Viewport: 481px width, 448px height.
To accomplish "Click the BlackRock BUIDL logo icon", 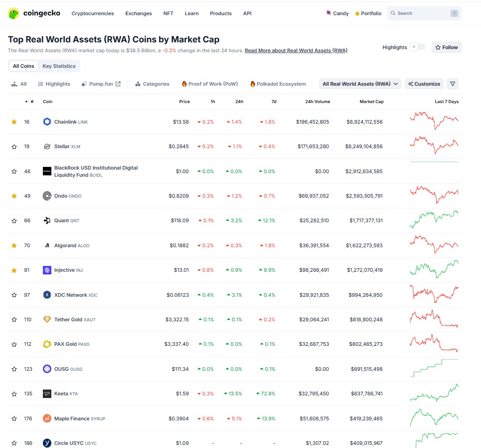I will pyautogui.click(x=47, y=171).
